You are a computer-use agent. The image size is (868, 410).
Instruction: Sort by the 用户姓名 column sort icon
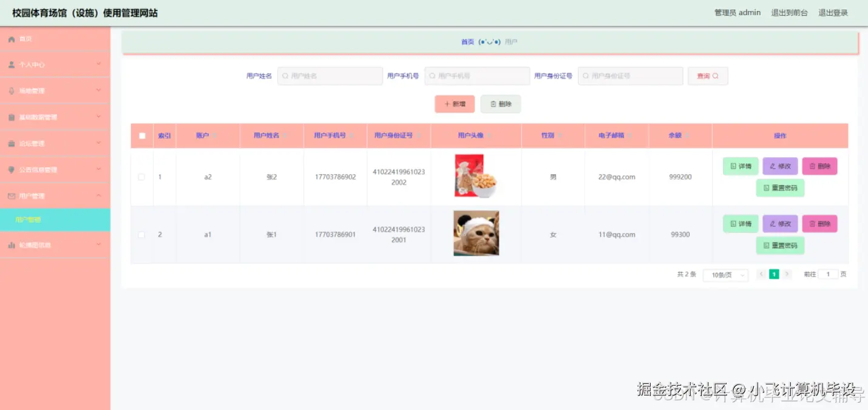(x=284, y=136)
